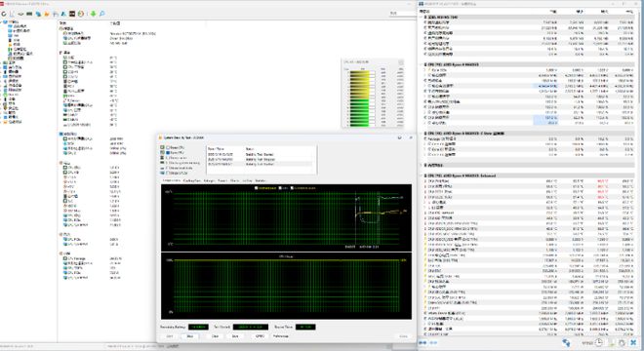Click the orange icon in AIDA64 toolbar
The image size is (644, 351).
[47, 14]
